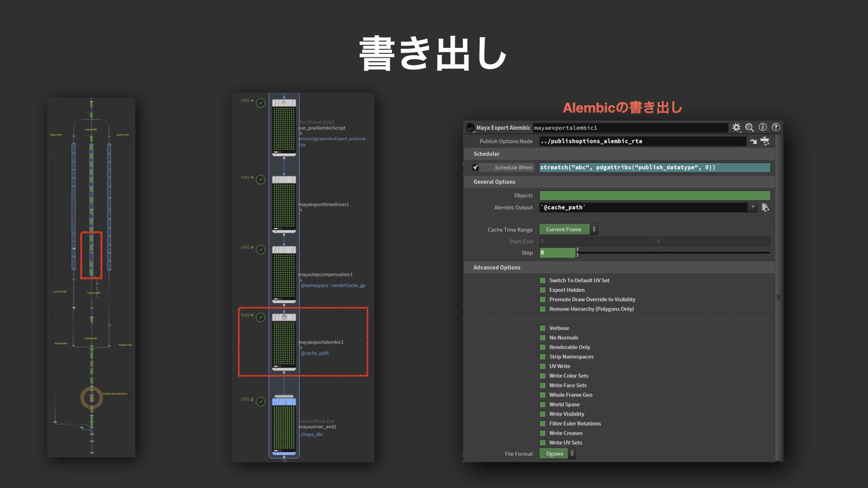Screen dimensions: 868x488
Task: Toggle Write Color Sets checkbox
Action: [x=542, y=375]
